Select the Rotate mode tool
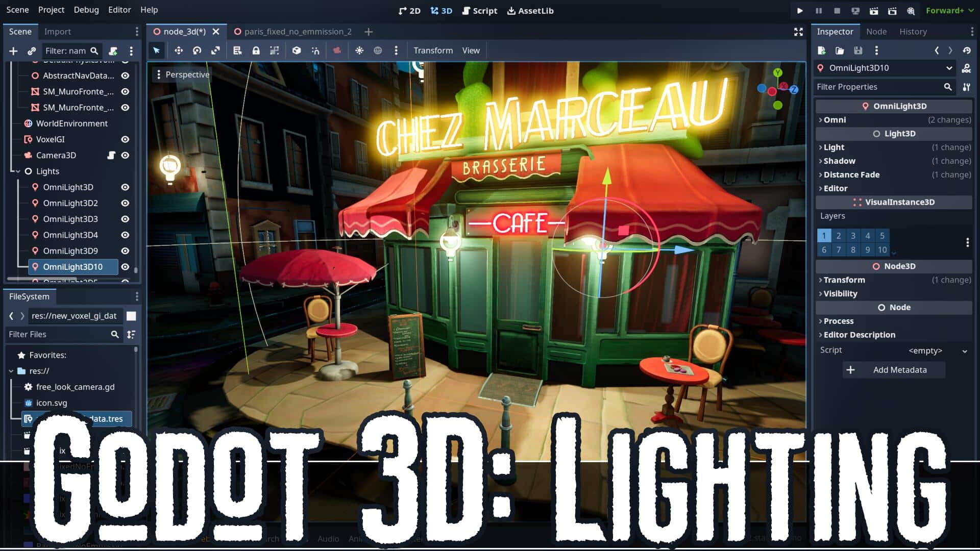This screenshot has height=551, width=980. pyautogui.click(x=198, y=51)
